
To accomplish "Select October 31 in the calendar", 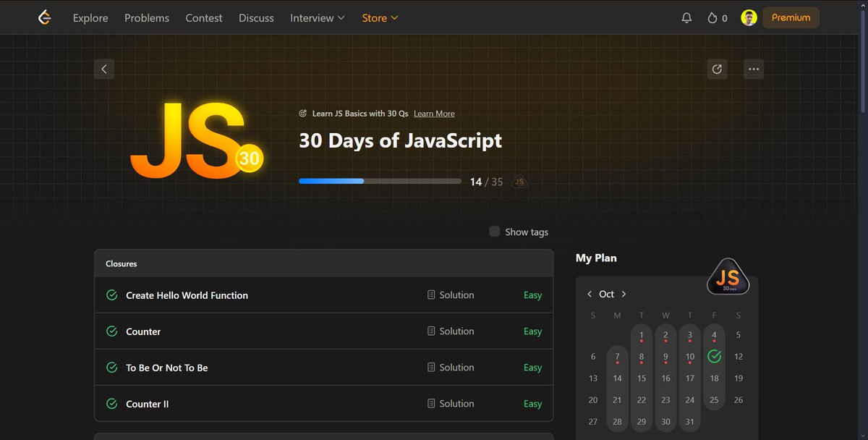I will click(x=690, y=421).
